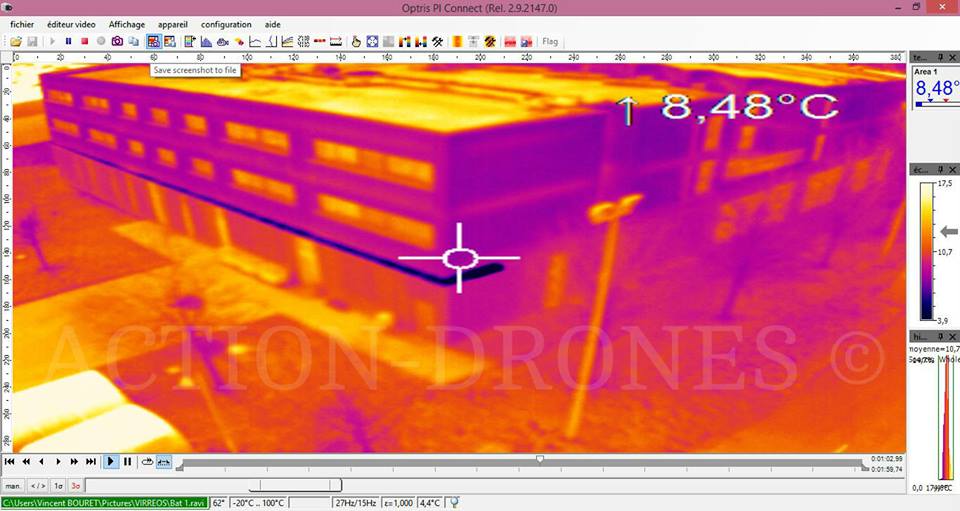960x511 pixels.
Task: Click the Save screenshot to file icon
Action: pos(153,41)
